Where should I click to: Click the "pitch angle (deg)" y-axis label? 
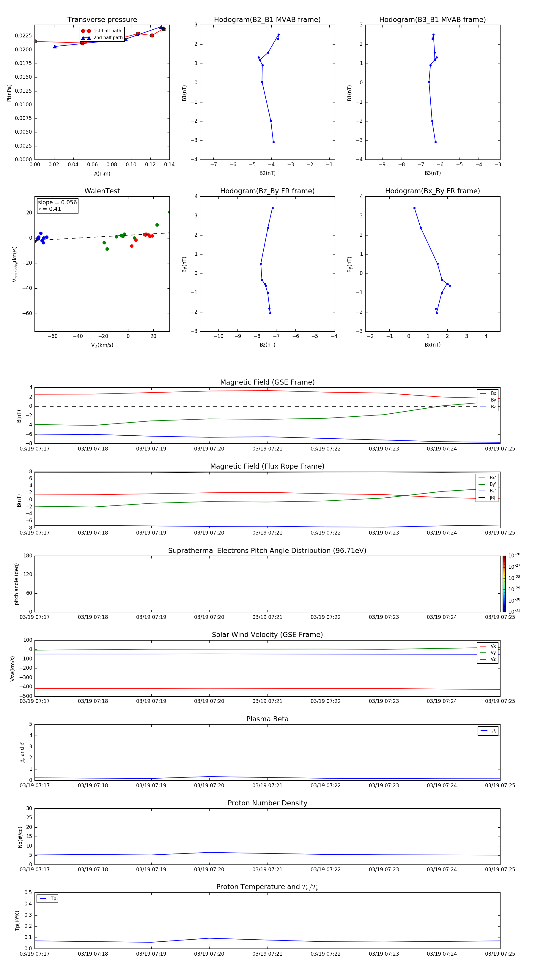tap(16, 584)
